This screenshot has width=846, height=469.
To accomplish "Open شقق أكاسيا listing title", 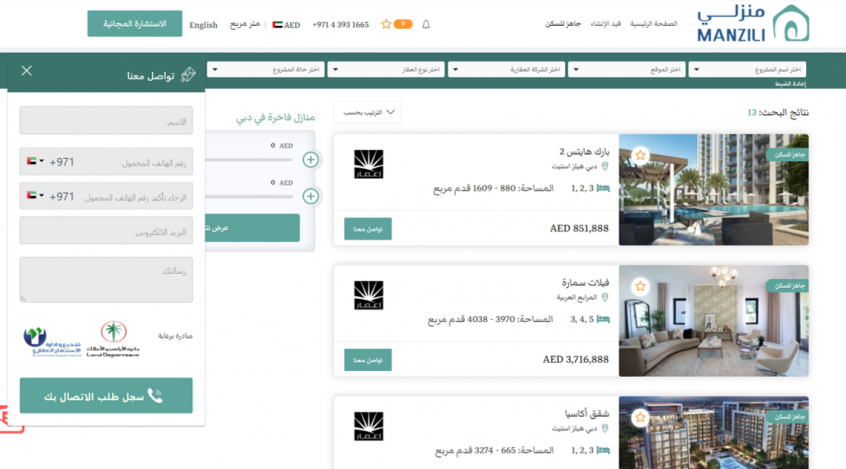I will click(587, 414).
